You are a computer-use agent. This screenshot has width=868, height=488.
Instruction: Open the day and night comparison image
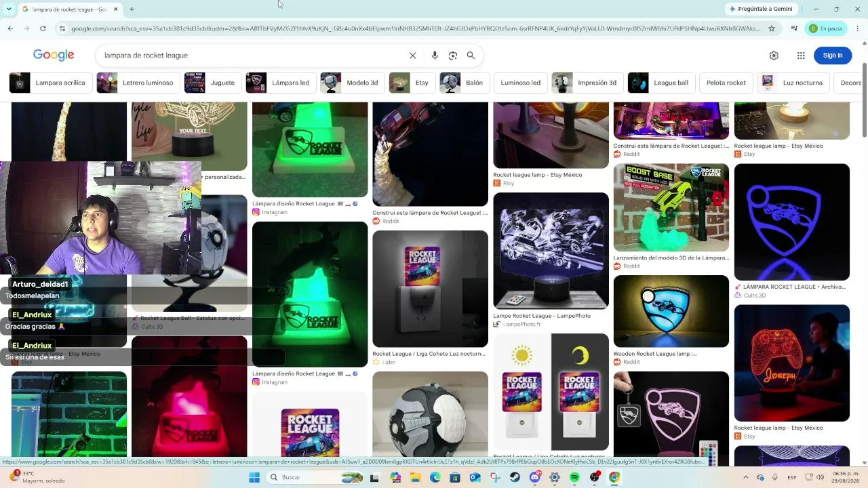551,392
